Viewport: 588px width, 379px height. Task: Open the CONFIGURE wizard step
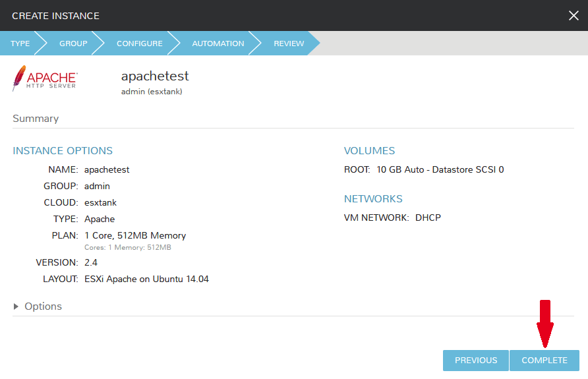(139, 44)
